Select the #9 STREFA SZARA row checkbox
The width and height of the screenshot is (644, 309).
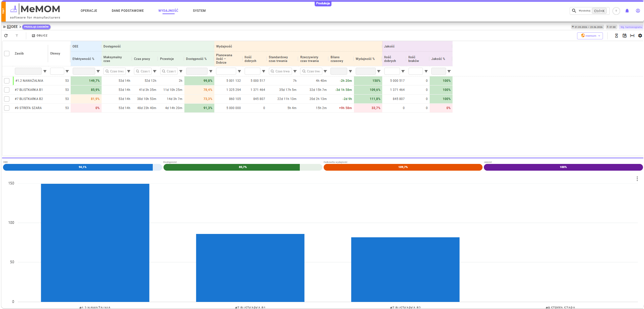pos(7,108)
